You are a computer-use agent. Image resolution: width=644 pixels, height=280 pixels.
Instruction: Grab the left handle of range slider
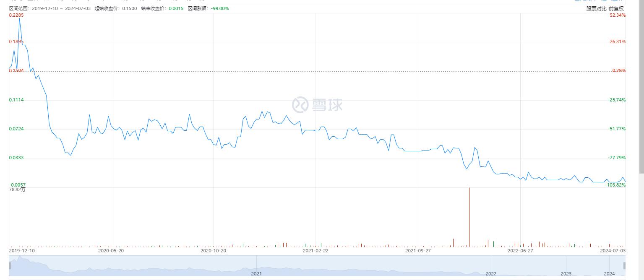pos(10,265)
